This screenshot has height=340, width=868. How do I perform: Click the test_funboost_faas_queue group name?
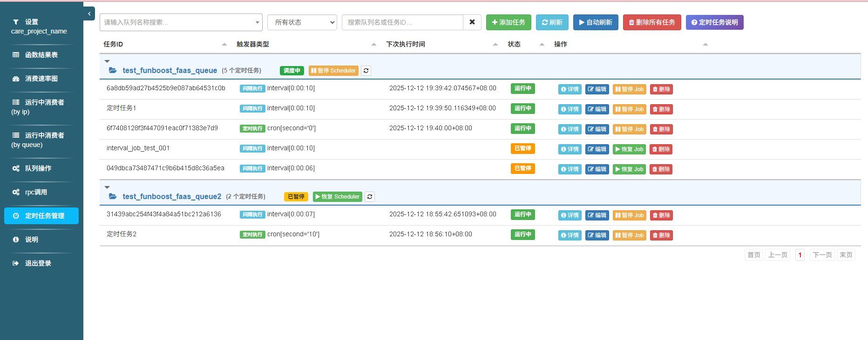pos(170,70)
